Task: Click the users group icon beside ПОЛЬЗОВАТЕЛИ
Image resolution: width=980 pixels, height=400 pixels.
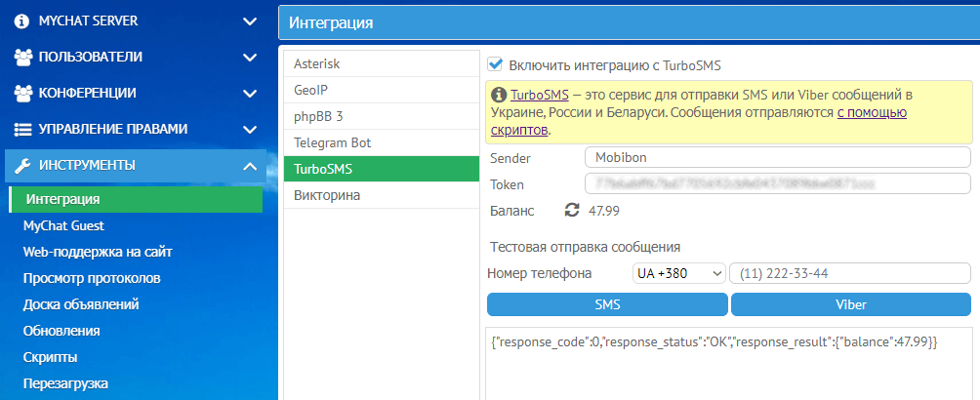Action: (23, 57)
